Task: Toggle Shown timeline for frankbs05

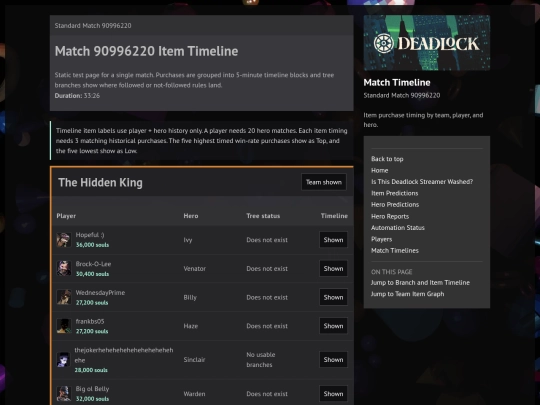Action: click(x=333, y=326)
